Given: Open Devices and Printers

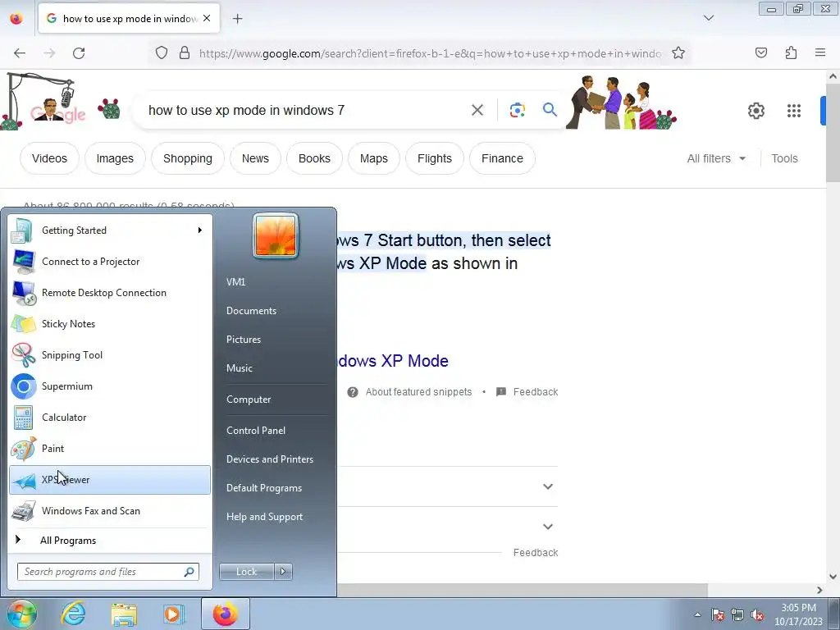Looking at the screenshot, I should pyautogui.click(x=270, y=459).
